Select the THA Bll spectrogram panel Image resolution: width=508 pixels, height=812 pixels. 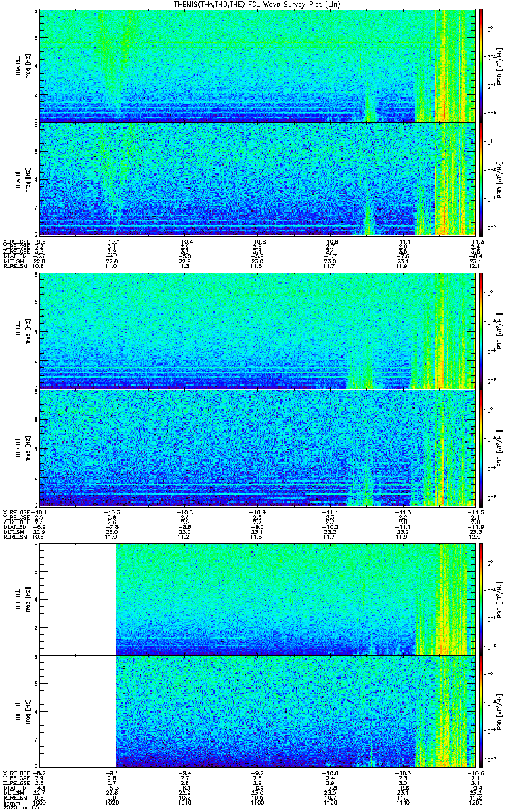(257, 179)
